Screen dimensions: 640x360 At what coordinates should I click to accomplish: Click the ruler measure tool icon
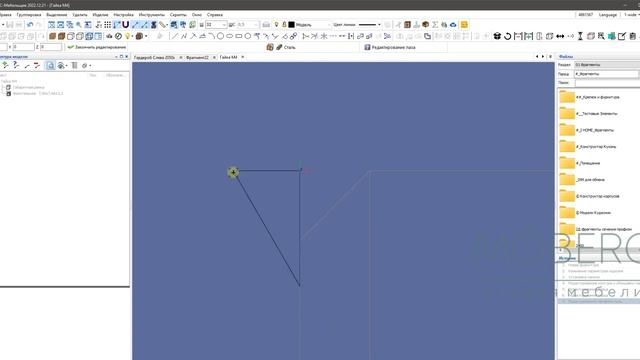click(x=162, y=25)
